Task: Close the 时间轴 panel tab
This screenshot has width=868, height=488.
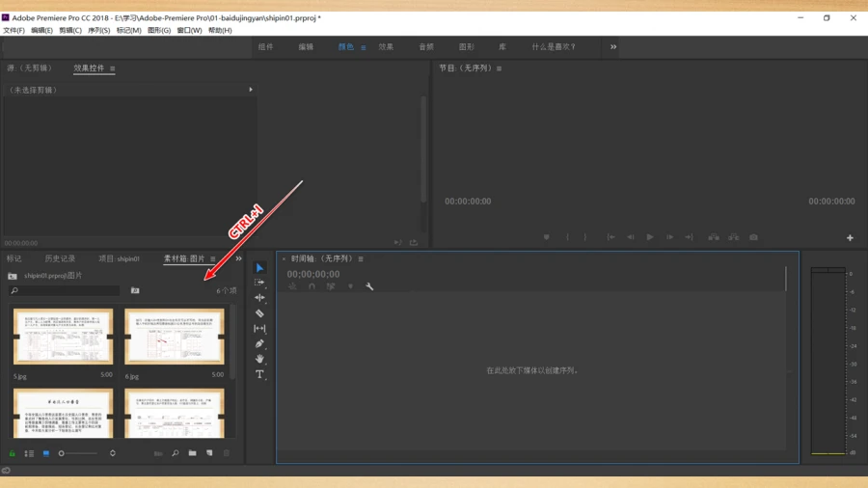Action: click(x=284, y=258)
